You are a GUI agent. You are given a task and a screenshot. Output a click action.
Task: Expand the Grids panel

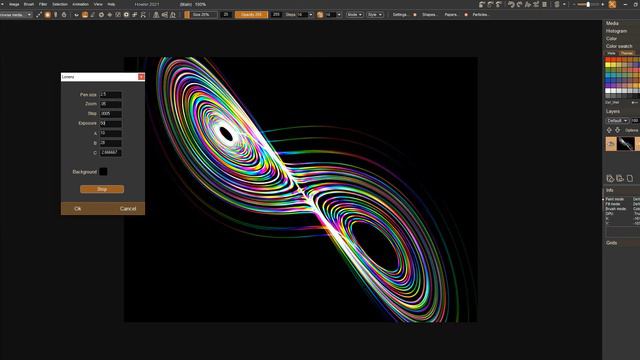point(611,242)
